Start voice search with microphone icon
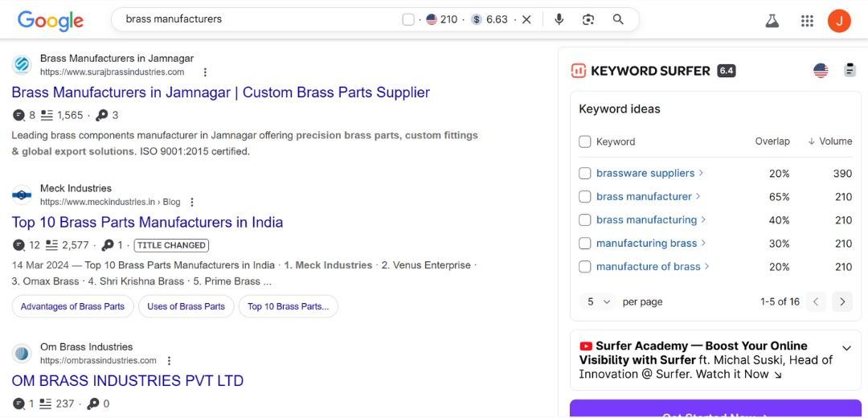868x418 pixels. (x=559, y=19)
